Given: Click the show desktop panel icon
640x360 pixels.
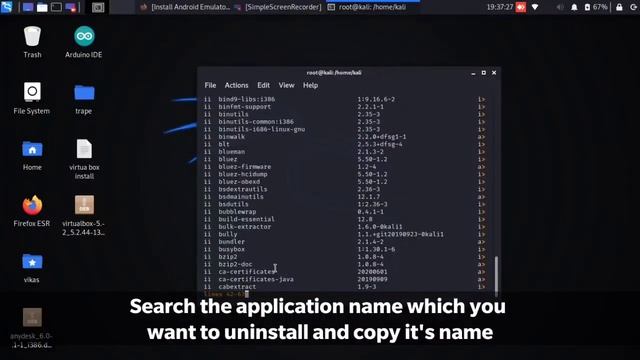Looking at the screenshot, I should pos(28,7).
